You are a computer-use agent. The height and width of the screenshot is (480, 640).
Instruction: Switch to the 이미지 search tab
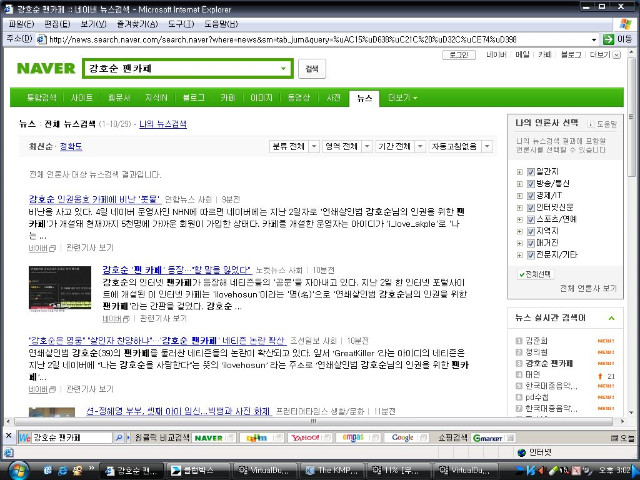[261, 98]
